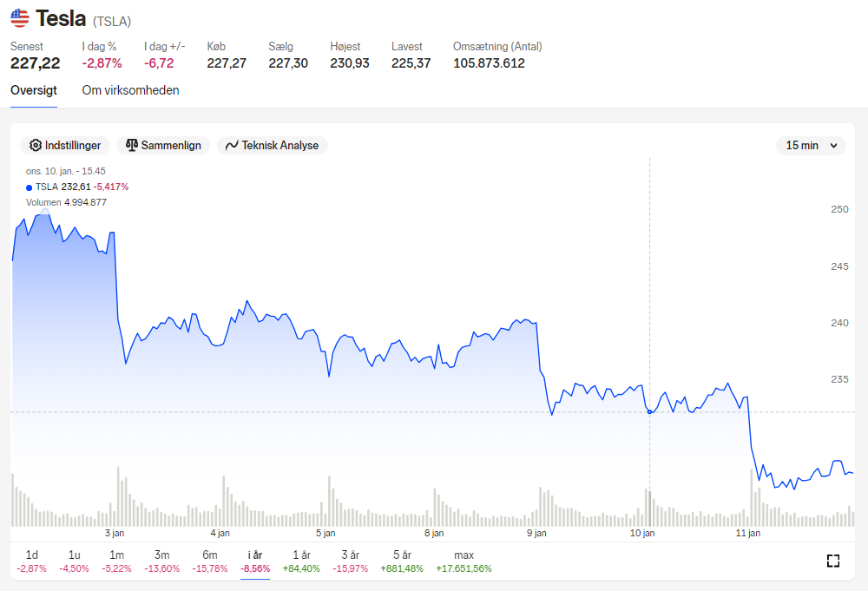Click the chevron arrow next to 15 min
This screenshot has width=868, height=591.
833,146
